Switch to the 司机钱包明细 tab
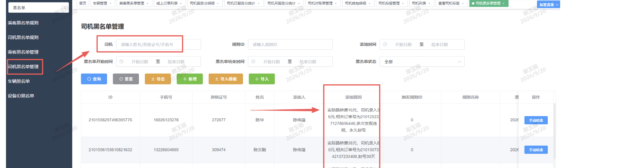 356,3
